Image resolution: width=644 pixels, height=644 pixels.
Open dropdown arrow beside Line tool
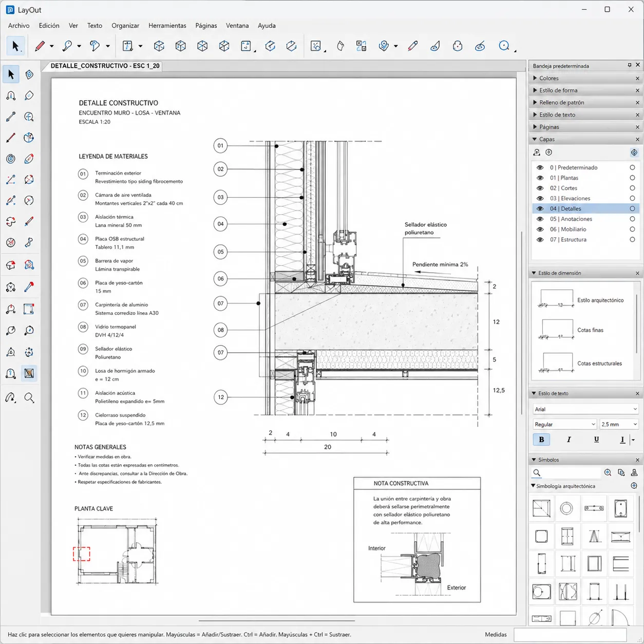tap(51, 46)
